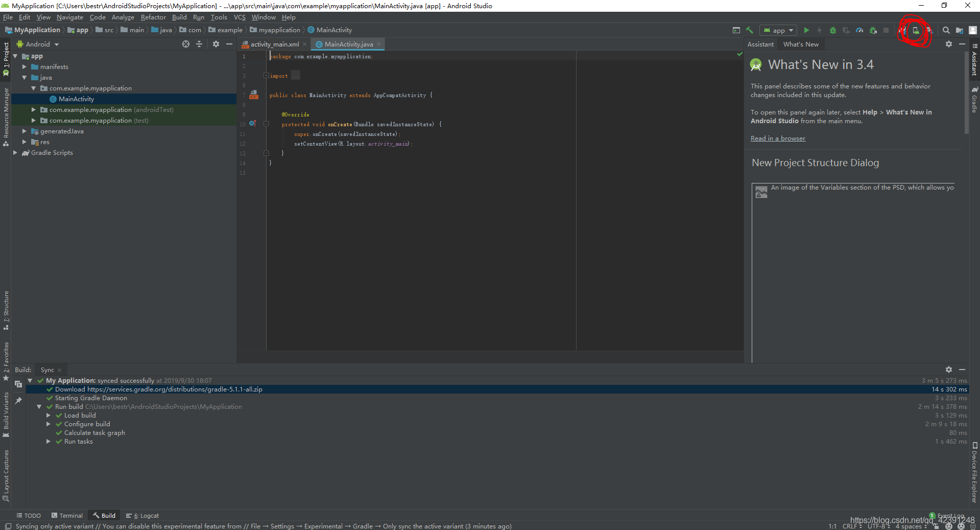Viewport: 980px width, 530px height.
Task: Click the Read in a browser link
Action: pos(777,138)
